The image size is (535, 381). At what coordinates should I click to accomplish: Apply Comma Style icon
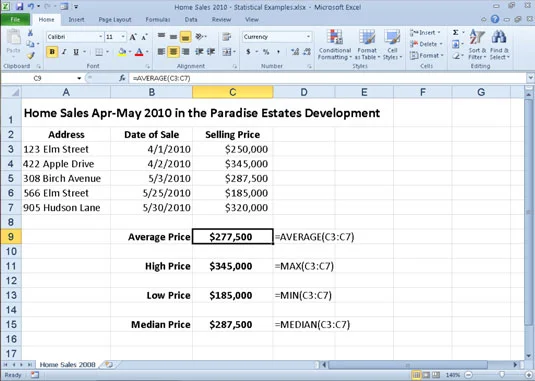tap(278, 52)
